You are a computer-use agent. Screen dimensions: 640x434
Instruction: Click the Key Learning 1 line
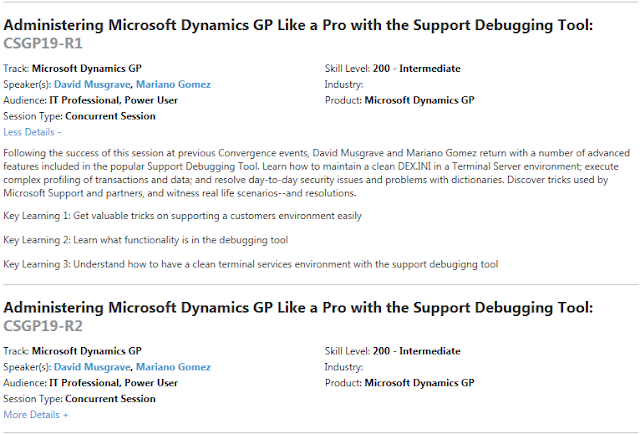pos(183,215)
